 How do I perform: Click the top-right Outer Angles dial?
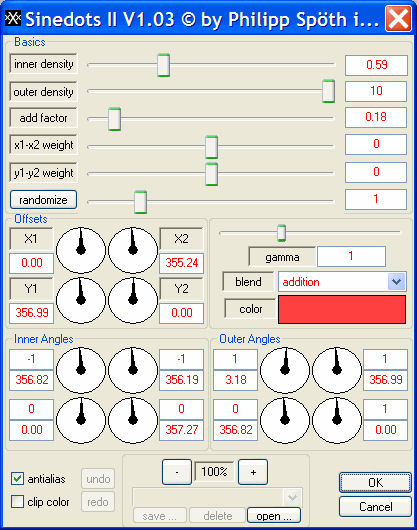pyautogui.click(x=337, y=370)
